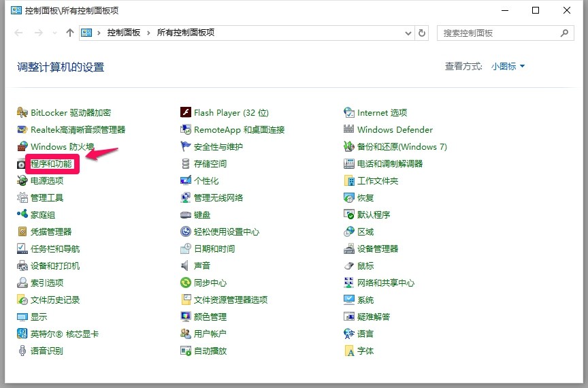The height and width of the screenshot is (388, 588).
Task: Open the 存储空间 icon
Action: point(186,163)
